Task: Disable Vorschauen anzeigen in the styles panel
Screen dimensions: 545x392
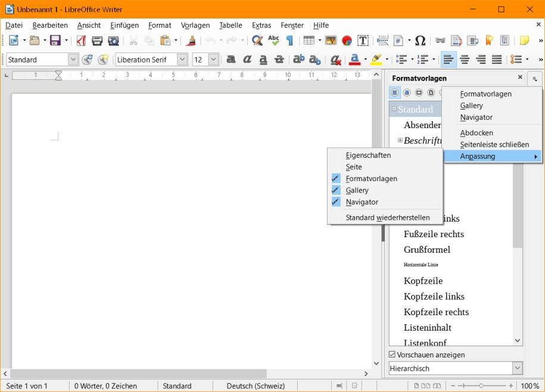Action: pyautogui.click(x=392, y=354)
